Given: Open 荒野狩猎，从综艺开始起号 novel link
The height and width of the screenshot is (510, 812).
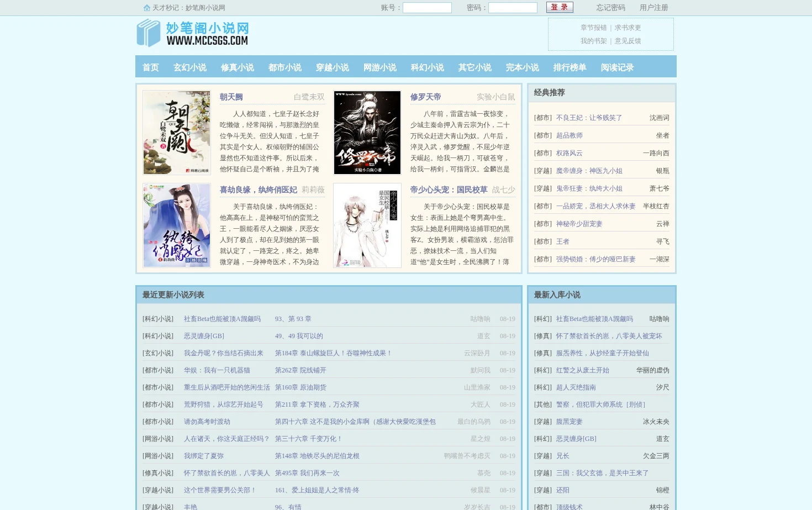Looking at the screenshot, I should pos(224,404).
